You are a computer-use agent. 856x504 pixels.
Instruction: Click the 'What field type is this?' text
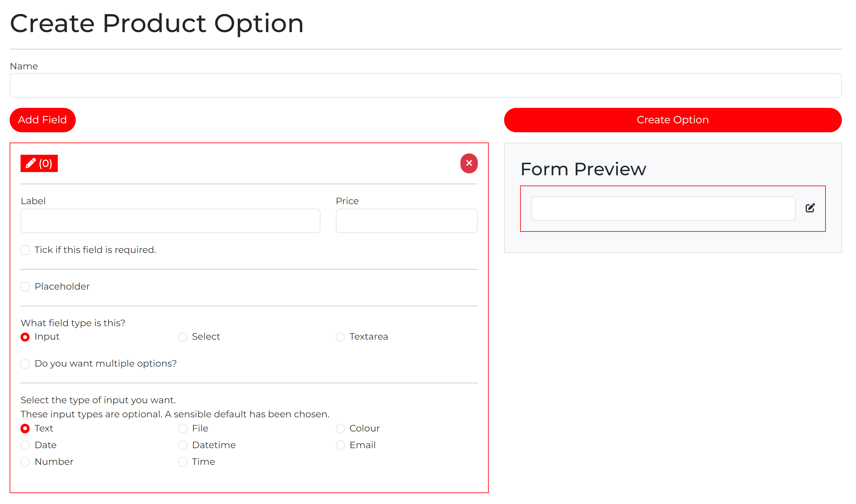[73, 323]
